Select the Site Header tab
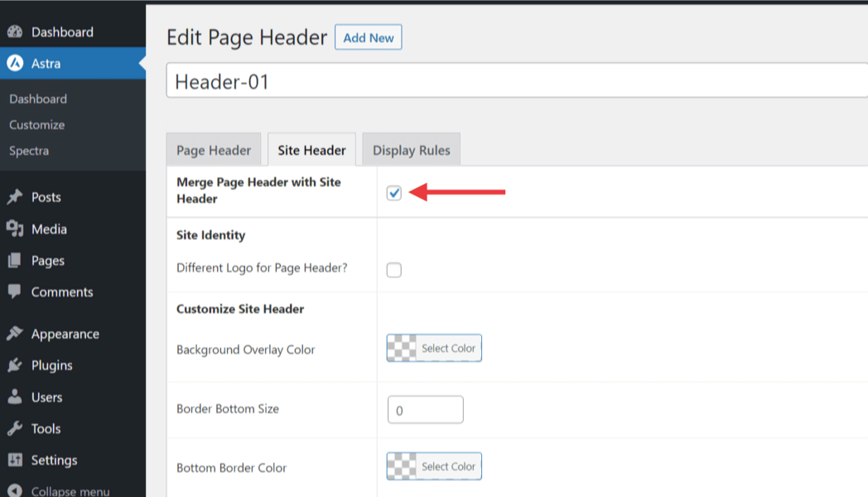 click(x=311, y=149)
